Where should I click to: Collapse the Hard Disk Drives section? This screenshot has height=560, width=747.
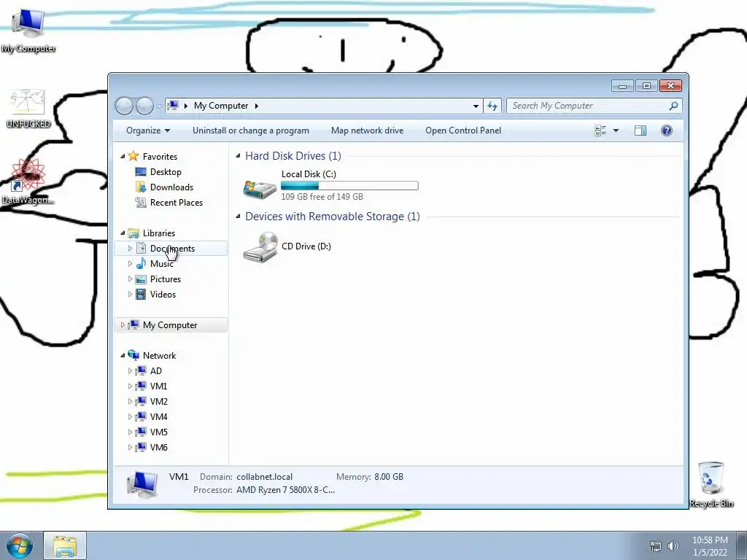click(x=238, y=156)
